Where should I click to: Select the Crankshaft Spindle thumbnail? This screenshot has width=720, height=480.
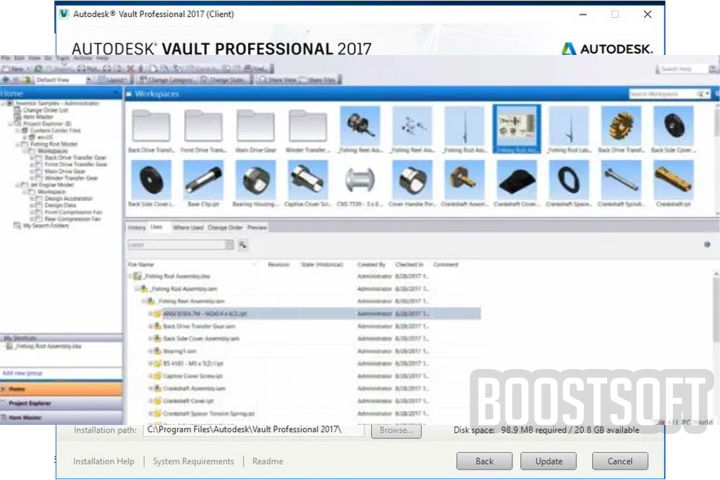pyautogui.click(x=621, y=180)
